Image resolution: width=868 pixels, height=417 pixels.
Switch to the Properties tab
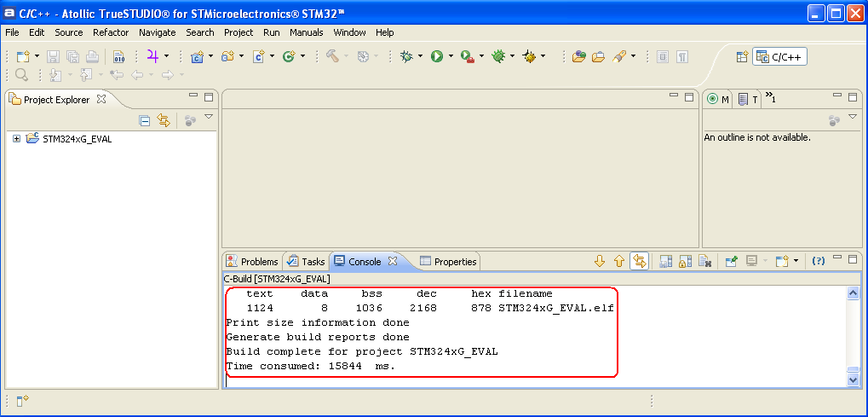point(448,262)
